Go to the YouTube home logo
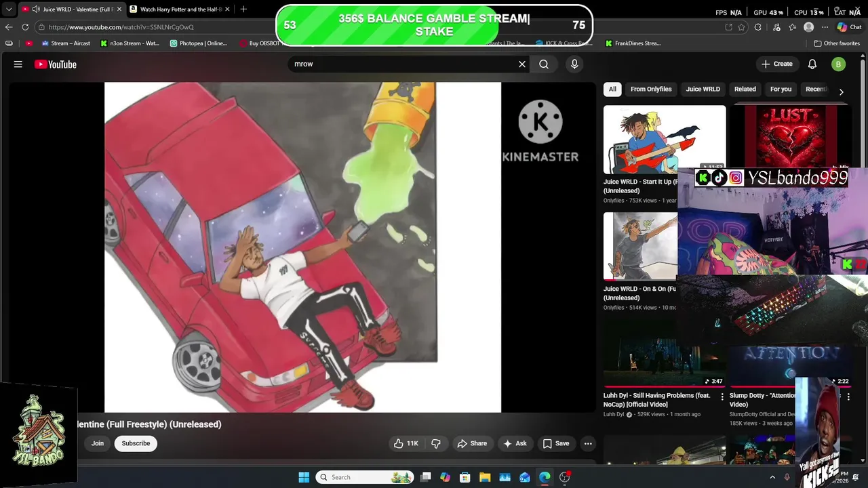Screen dimensions: 868x488 56,64
